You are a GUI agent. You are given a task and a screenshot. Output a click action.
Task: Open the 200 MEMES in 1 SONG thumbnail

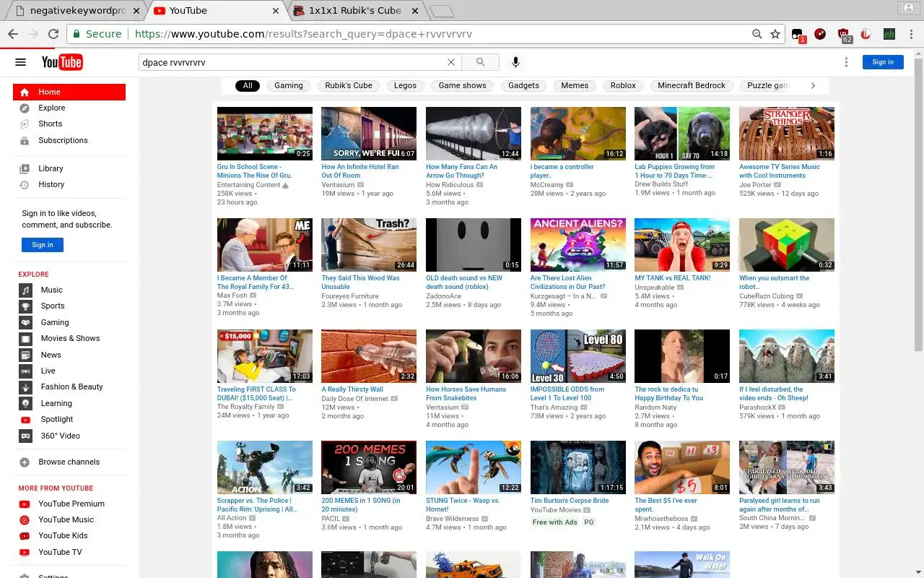pyautogui.click(x=369, y=467)
